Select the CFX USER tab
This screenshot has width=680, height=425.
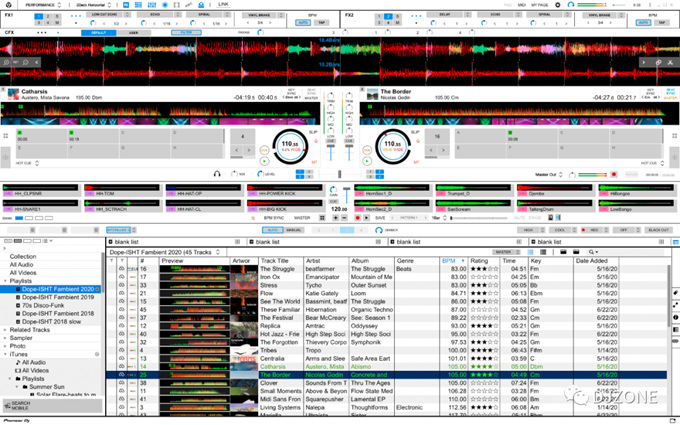pos(134,33)
